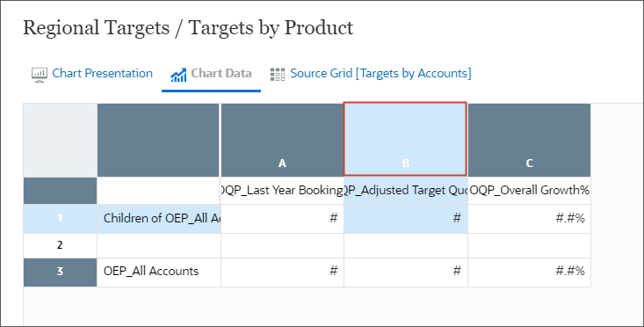Image resolution: width=644 pixels, height=327 pixels.
Task: Click the Adjusted Target Quota cell
Action: pos(405,191)
